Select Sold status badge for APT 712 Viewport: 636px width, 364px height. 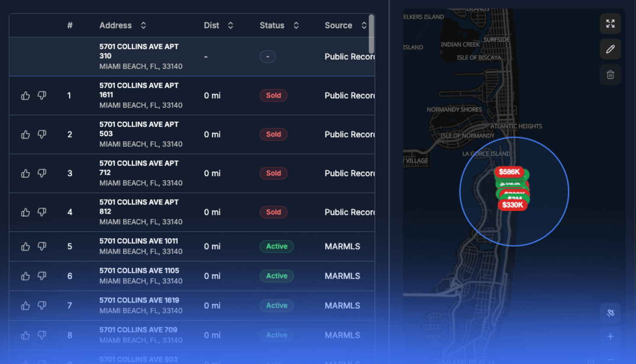point(273,173)
